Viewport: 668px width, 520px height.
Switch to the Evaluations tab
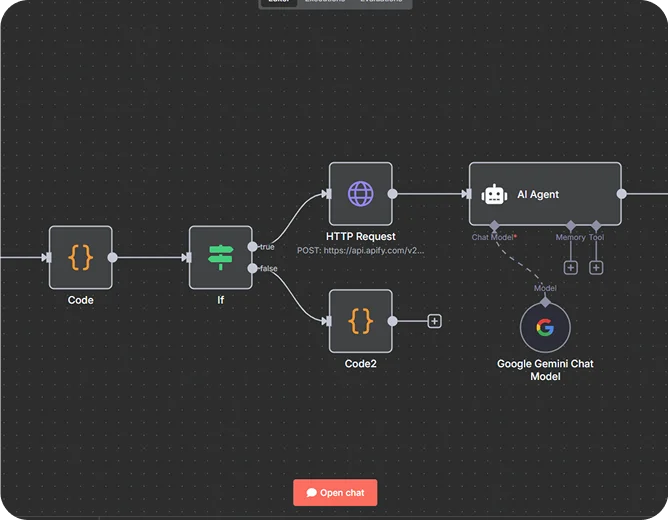[x=381, y=2]
